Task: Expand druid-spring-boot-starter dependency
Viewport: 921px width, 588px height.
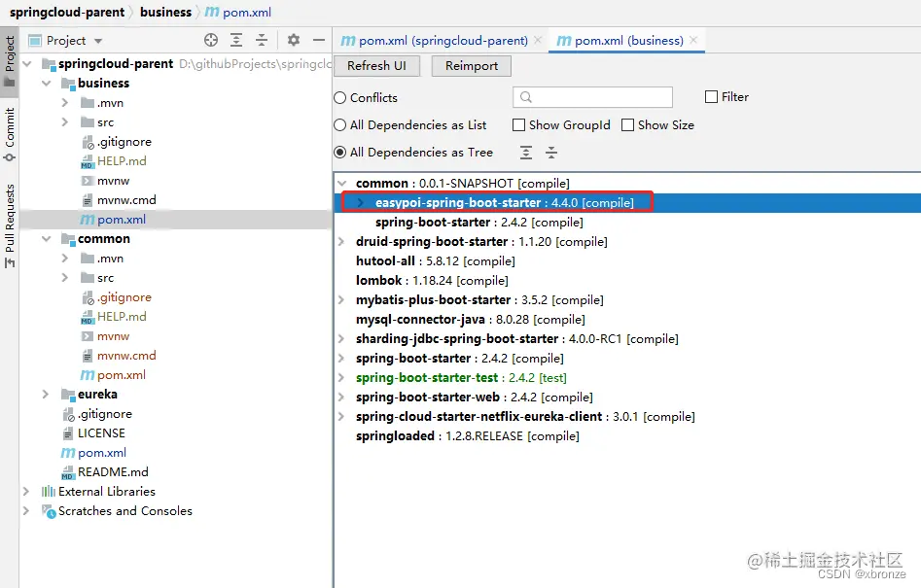Action: [x=342, y=242]
